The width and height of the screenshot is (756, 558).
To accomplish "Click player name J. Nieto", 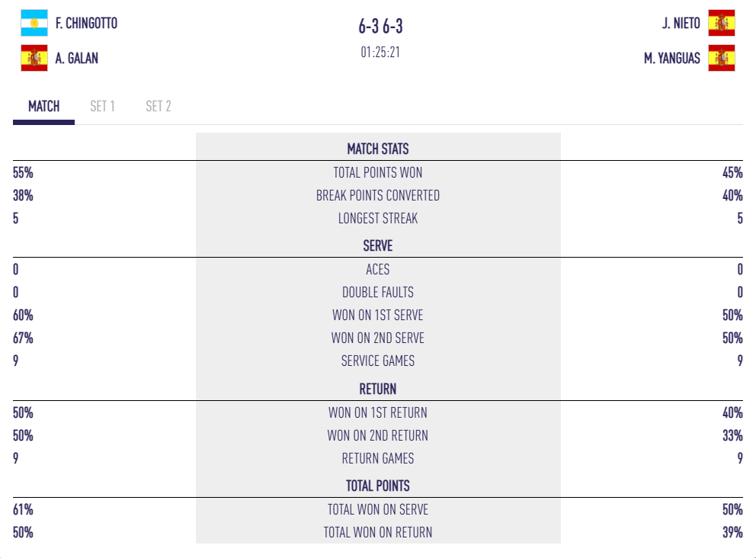I will [x=681, y=24].
